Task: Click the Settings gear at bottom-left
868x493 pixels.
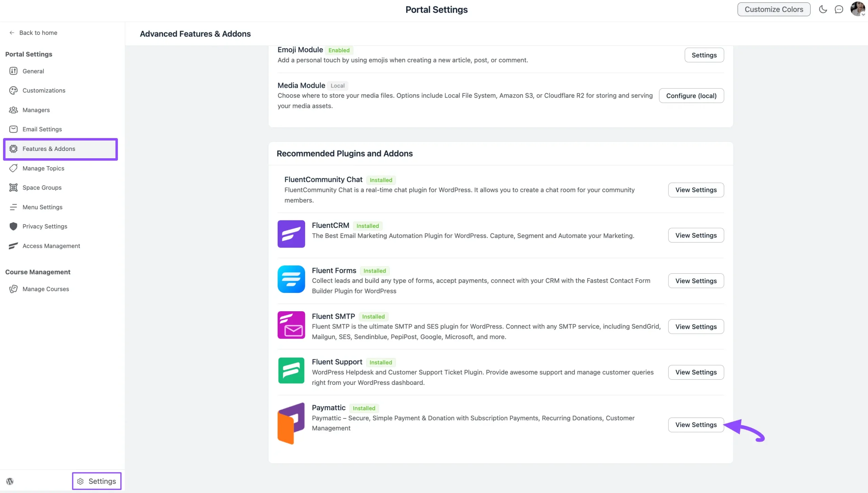Action: pyautogui.click(x=97, y=481)
